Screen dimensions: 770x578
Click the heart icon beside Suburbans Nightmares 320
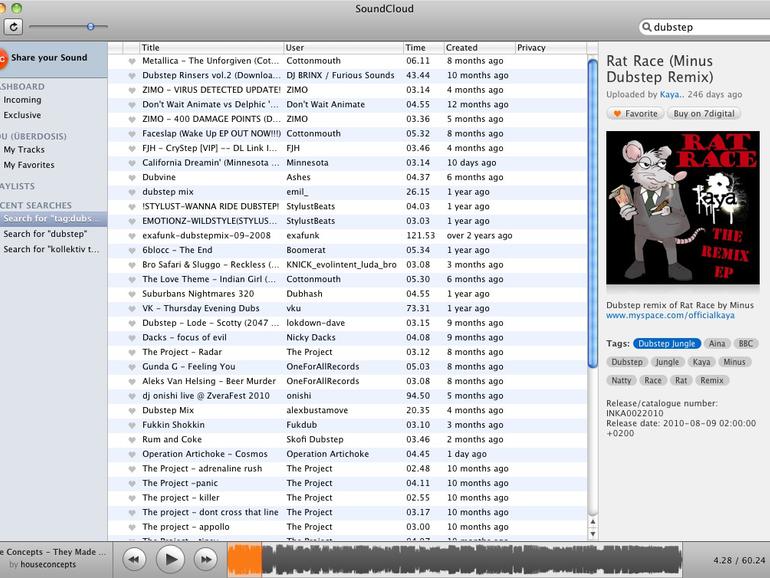coord(132,294)
